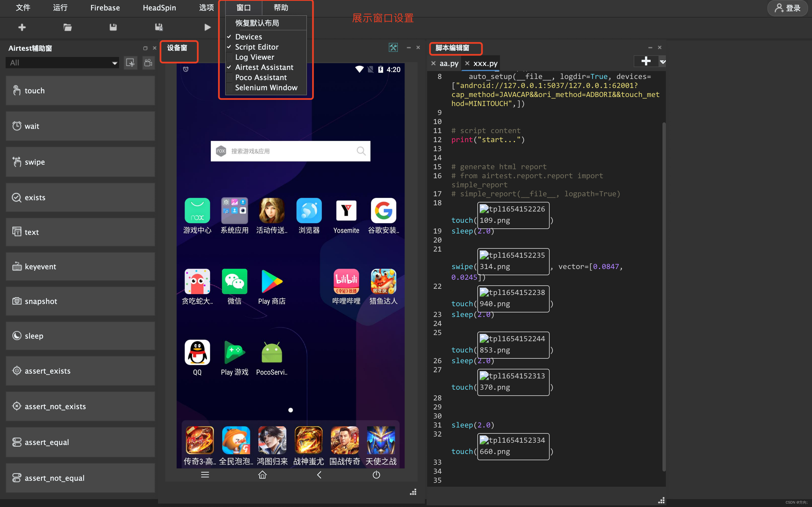Switch to the aa.py script tab

(x=448, y=63)
